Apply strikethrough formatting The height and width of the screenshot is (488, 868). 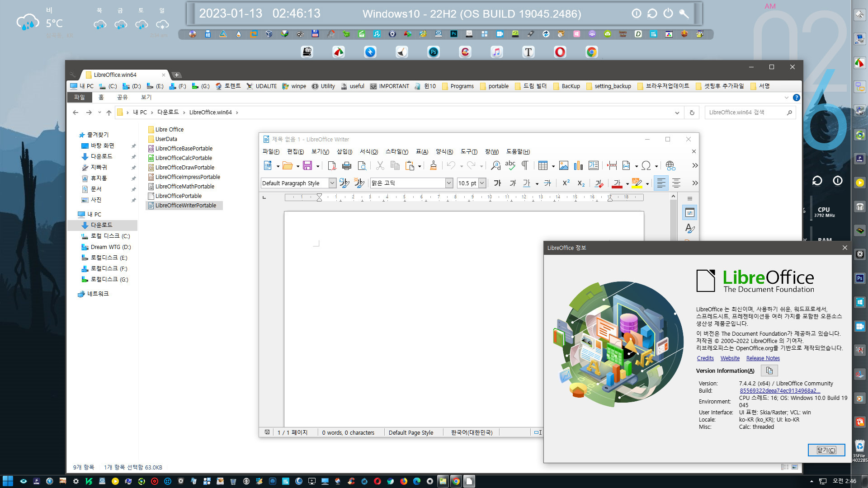[x=547, y=183]
